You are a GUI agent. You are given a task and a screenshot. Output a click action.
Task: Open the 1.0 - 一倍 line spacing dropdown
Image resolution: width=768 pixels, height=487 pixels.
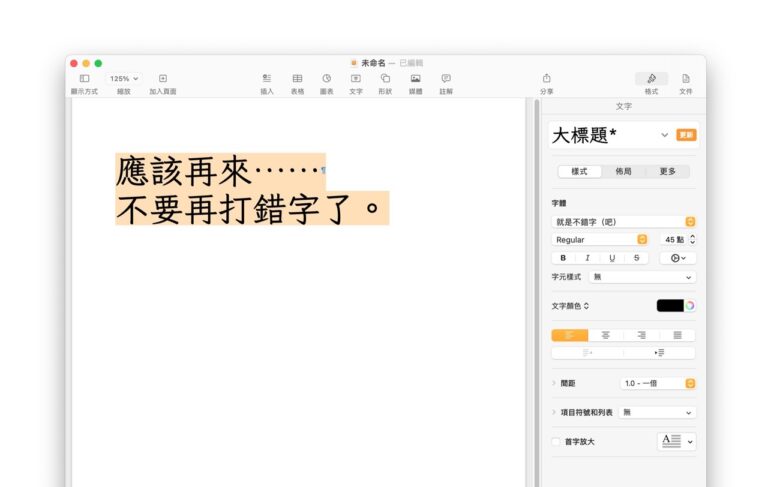click(658, 383)
